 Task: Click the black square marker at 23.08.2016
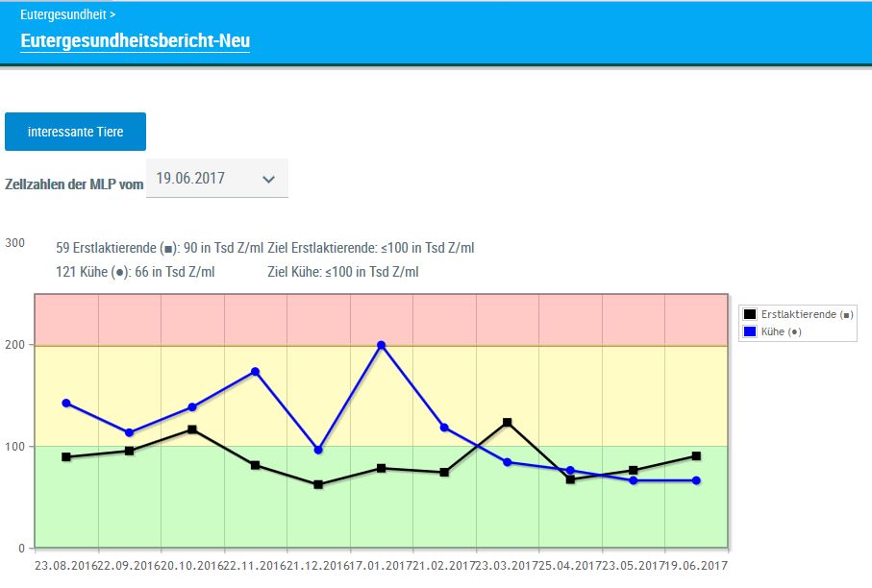(x=66, y=457)
